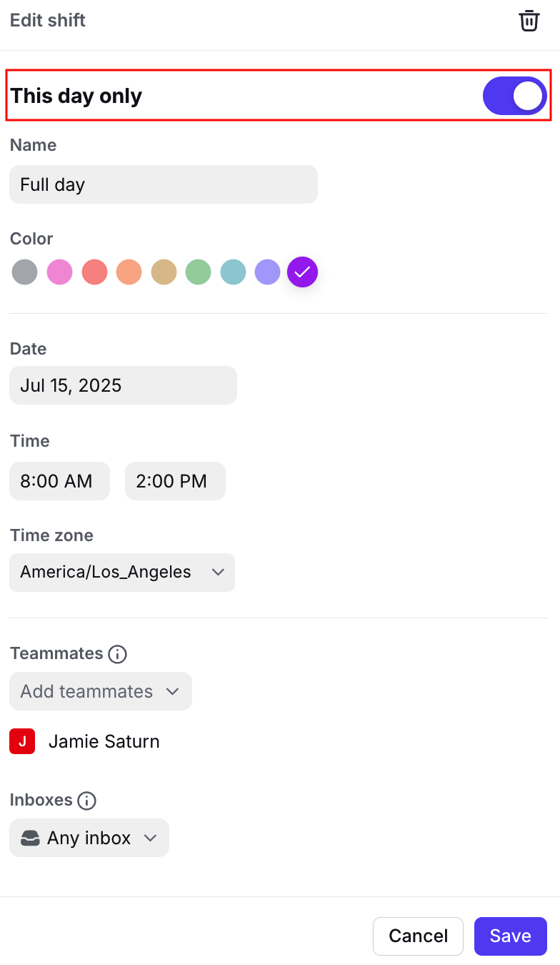Click the Inboxes info icon
This screenshot has height=965, width=560.
point(86,801)
